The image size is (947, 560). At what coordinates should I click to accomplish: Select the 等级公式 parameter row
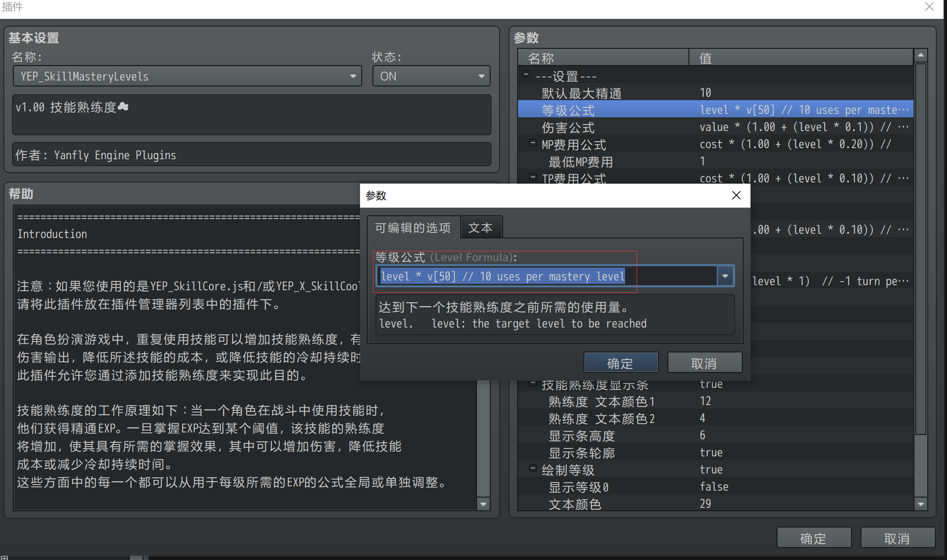tap(715, 110)
